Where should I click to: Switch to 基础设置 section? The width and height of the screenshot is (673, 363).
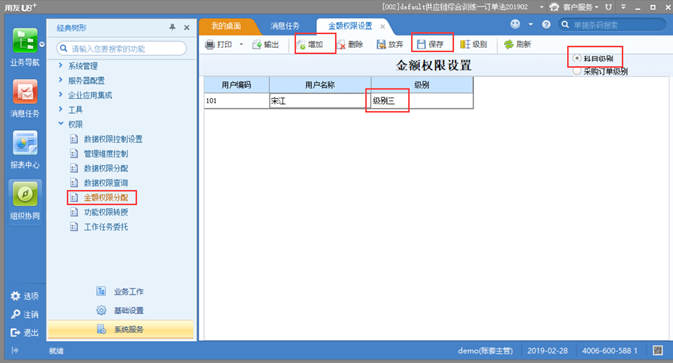click(121, 310)
